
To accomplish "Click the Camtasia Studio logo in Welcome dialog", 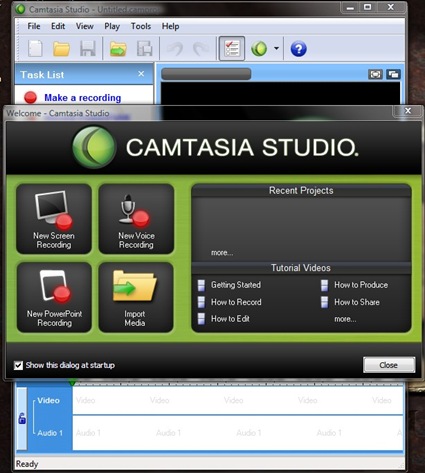I will pyautogui.click(x=94, y=147).
